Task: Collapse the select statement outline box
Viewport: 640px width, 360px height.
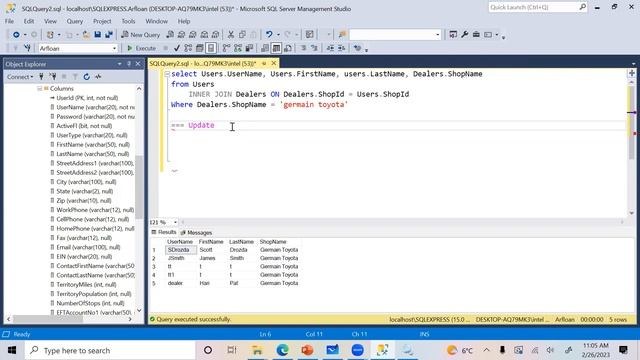Action: pyautogui.click(x=167, y=74)
